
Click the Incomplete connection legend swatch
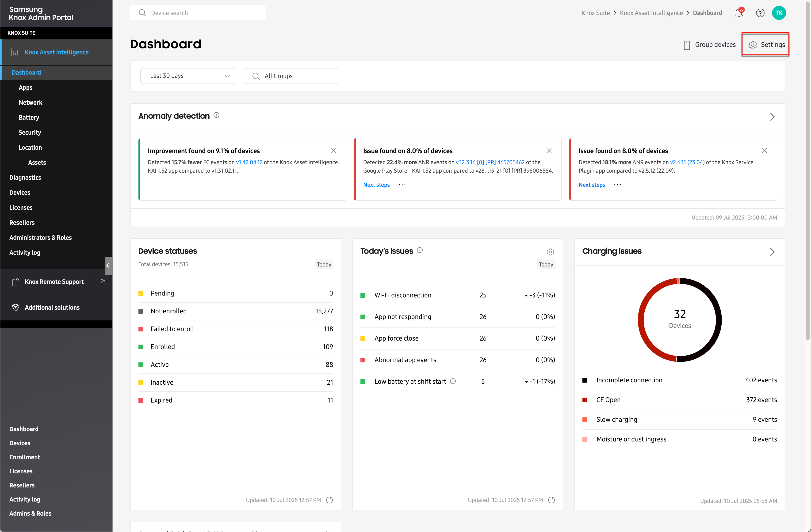585,380
